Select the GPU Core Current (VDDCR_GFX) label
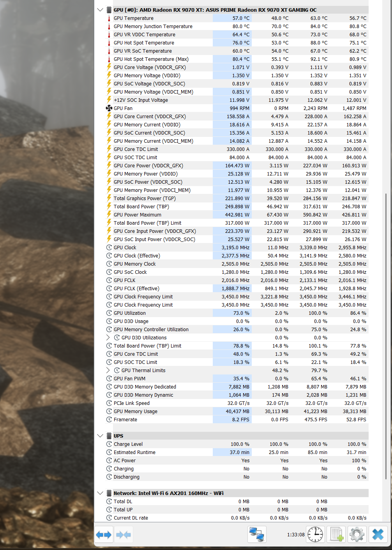The width and height of the screenshot is (392, 550). coord(150,116)
